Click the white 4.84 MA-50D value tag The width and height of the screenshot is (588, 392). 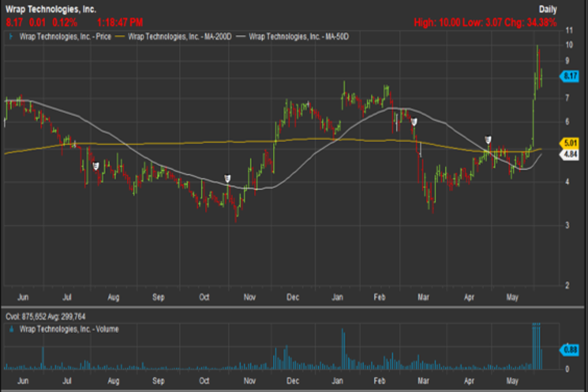(x=569, y=154)
